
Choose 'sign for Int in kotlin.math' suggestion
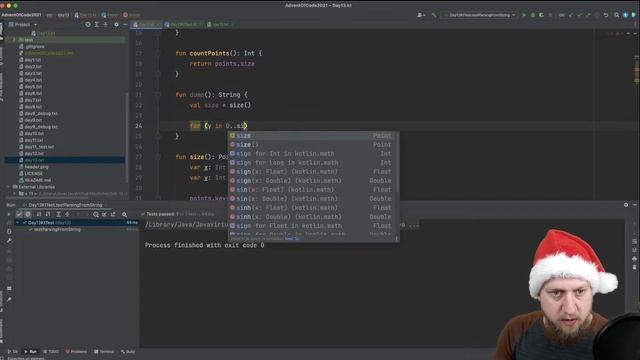tap(312, 154)
